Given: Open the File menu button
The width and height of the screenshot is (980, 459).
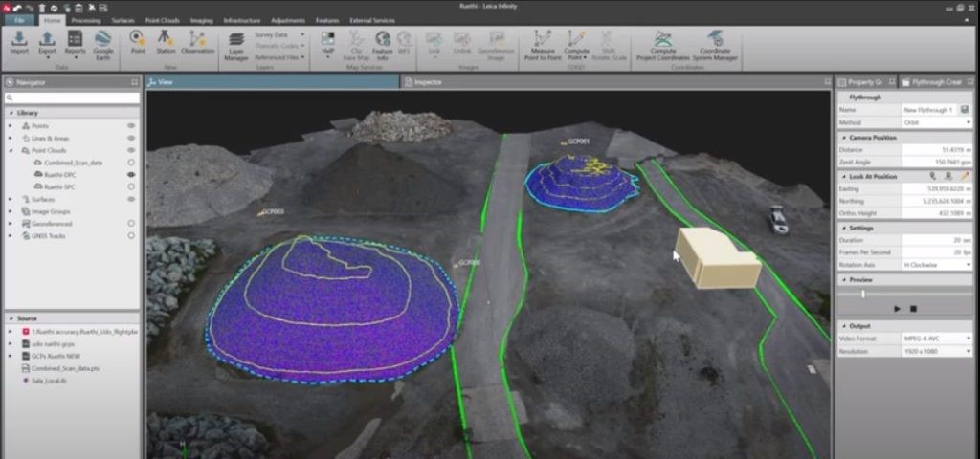Looking at the screenshot, I should pyautogui.click(x=21, y=19).
